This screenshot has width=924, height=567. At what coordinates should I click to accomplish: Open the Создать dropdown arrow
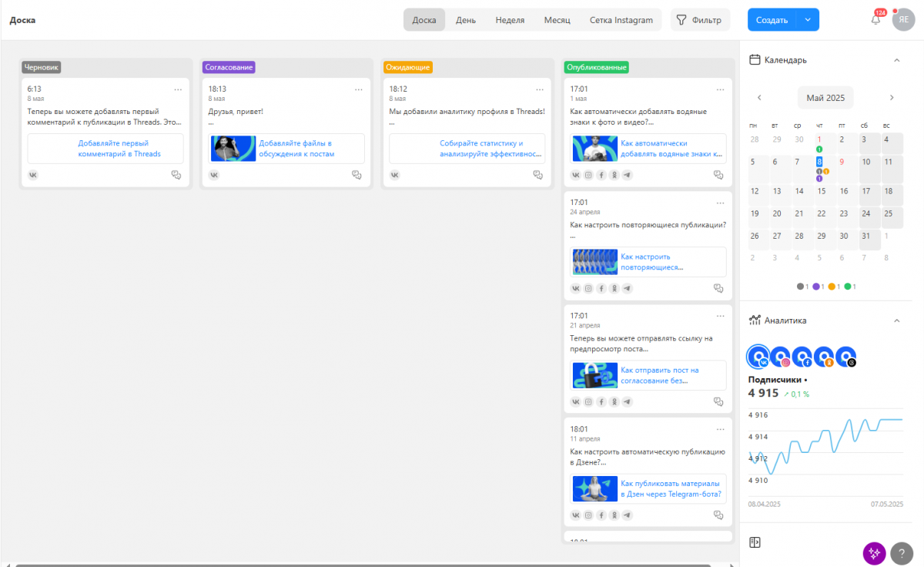tap(808, 20)
